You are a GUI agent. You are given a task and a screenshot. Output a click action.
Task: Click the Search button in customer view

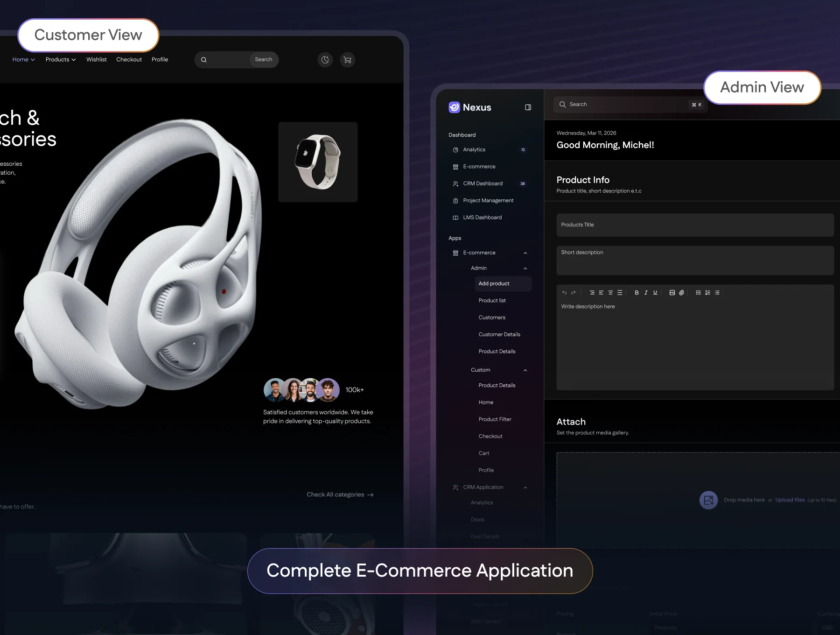264,60
